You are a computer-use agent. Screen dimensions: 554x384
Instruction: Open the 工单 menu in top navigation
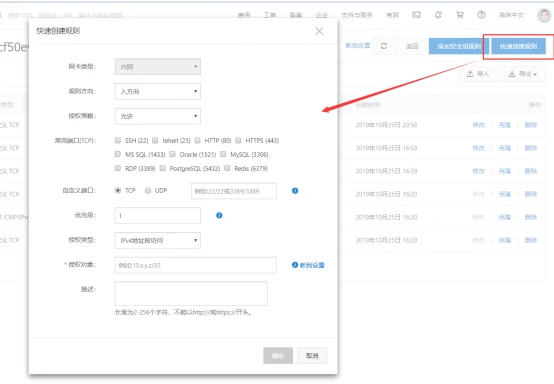coord(270,15)
